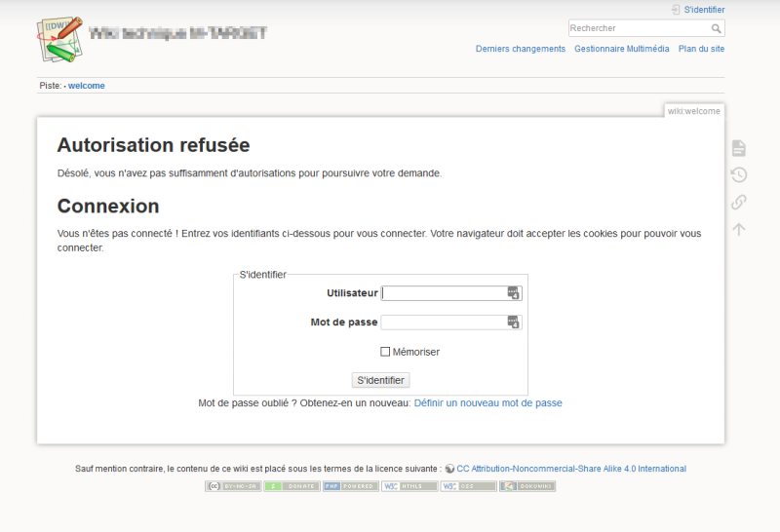Open Gestionnaire Multimédia
Viewport: 780px width, 532px height.
621,49
